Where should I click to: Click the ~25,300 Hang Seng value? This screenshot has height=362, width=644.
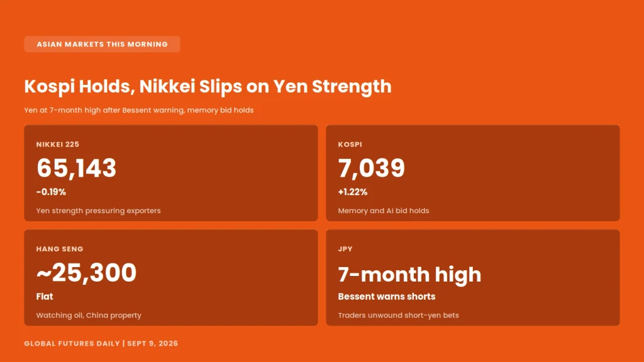tap(86, 273)
